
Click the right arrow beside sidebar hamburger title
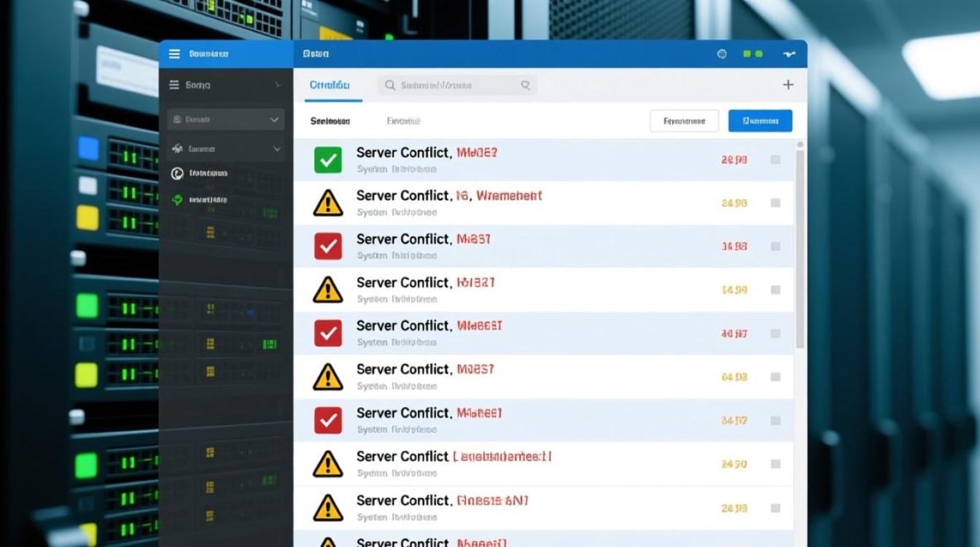tap(277, 85)
